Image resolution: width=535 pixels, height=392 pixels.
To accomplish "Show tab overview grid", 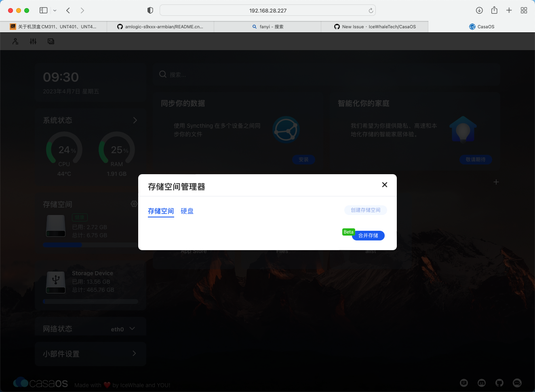I will [x=524, y=11].
